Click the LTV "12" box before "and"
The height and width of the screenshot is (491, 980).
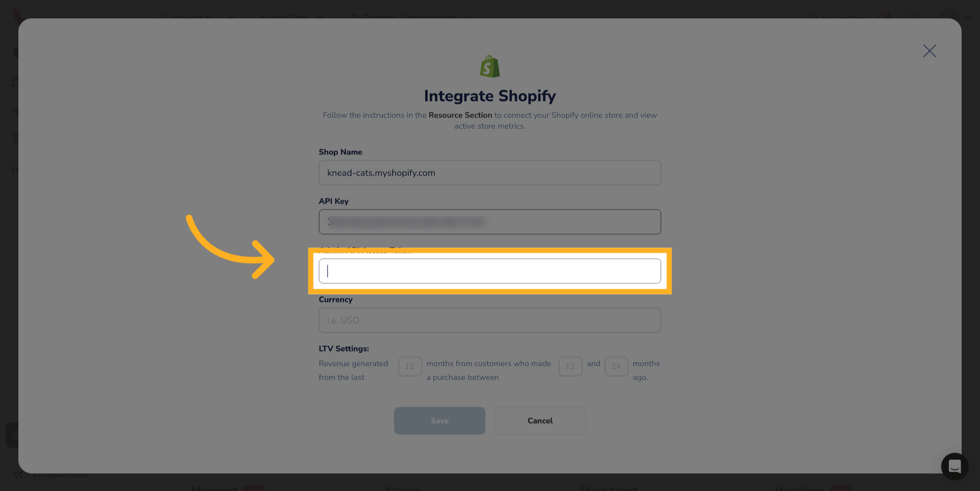570,366
